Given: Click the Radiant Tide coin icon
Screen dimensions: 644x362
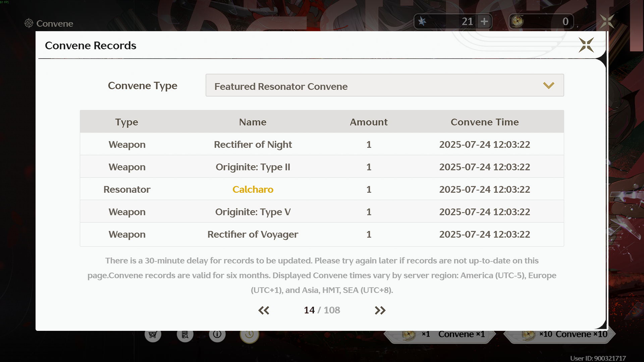Looking at the screenshot, I should click(518, 21).
